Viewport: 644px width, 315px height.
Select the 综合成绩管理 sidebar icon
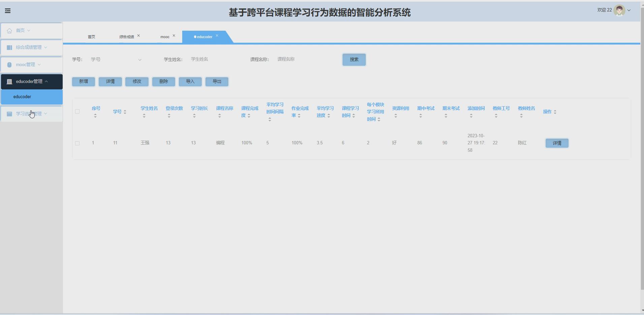(x=9, y=47)
